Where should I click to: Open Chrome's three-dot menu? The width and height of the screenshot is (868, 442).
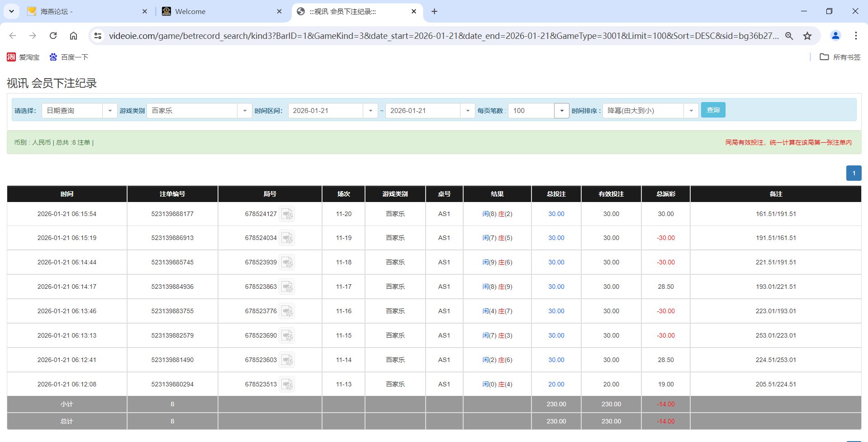[856, 36]
